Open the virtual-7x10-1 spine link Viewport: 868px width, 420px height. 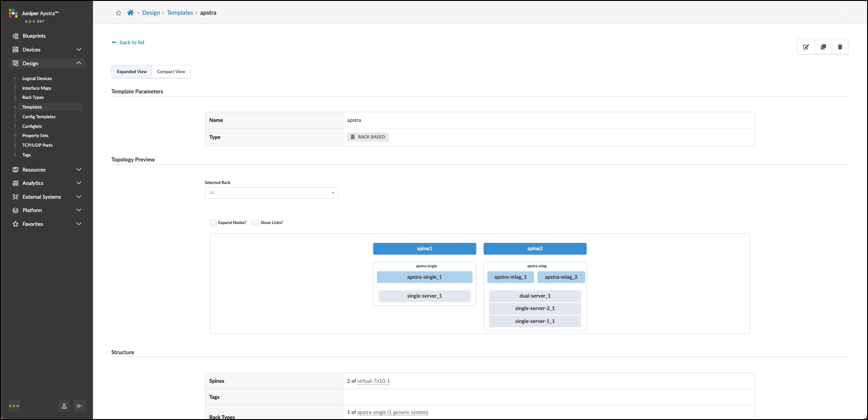coord(373,381)
